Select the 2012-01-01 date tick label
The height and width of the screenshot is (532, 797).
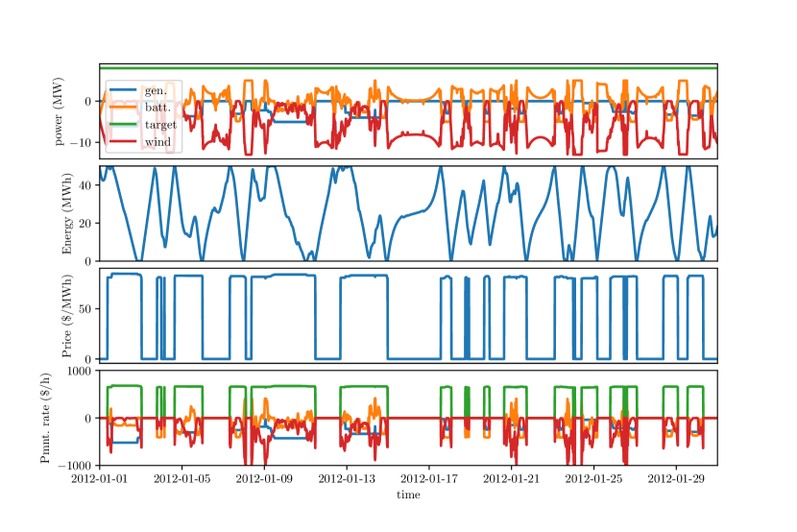100,478
